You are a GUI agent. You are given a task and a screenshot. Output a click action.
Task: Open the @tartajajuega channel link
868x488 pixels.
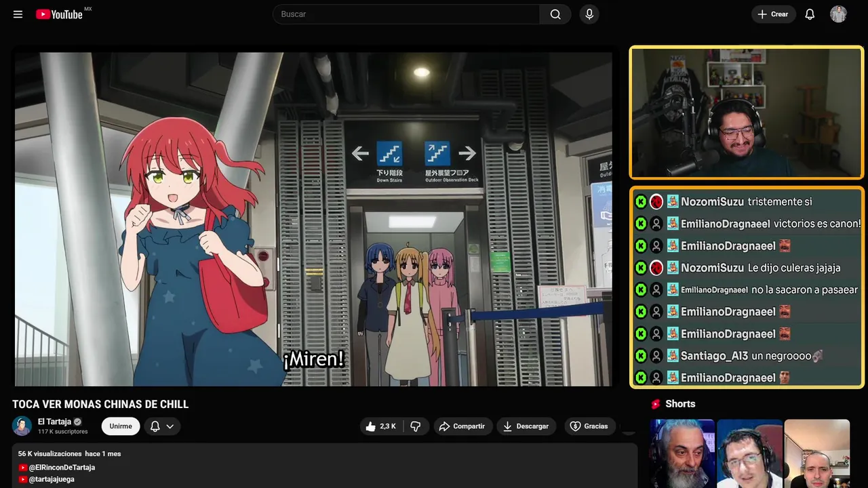(52, 479)
